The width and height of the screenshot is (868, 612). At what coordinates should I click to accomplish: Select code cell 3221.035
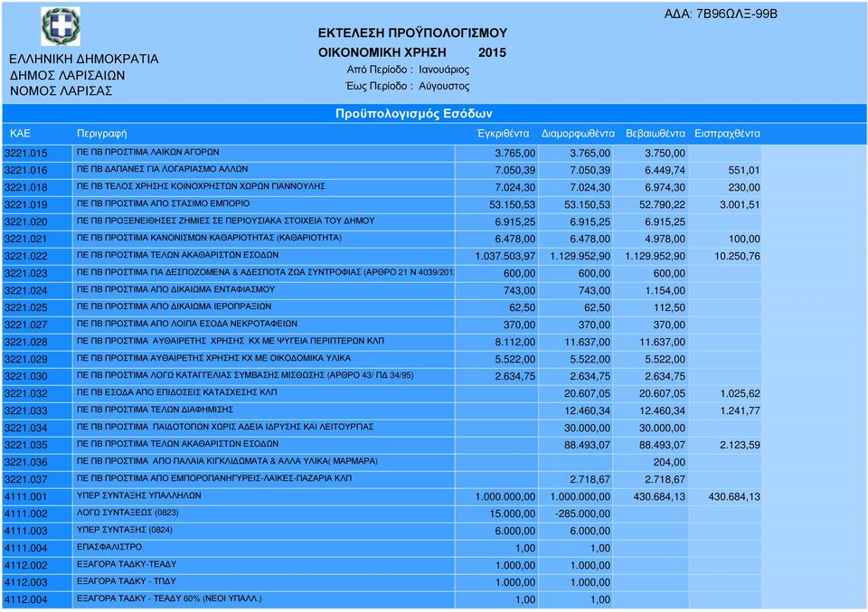tap(37, 445)
